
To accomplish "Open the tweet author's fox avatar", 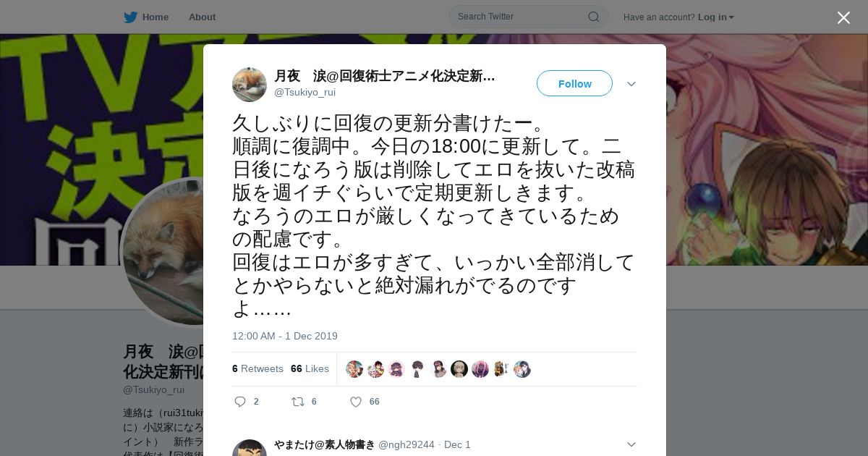I will pyautogui.click(x=250, y=85).
